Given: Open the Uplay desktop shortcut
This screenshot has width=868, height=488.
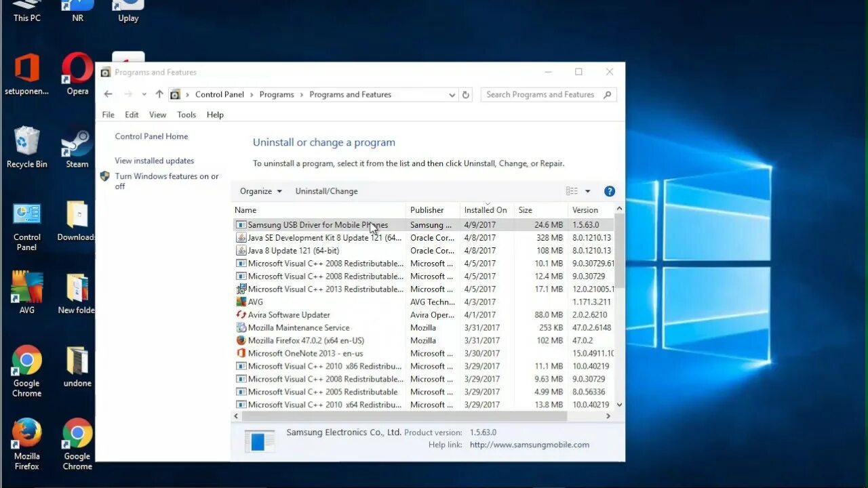Looking at the screenshot, I should [128, 12].
